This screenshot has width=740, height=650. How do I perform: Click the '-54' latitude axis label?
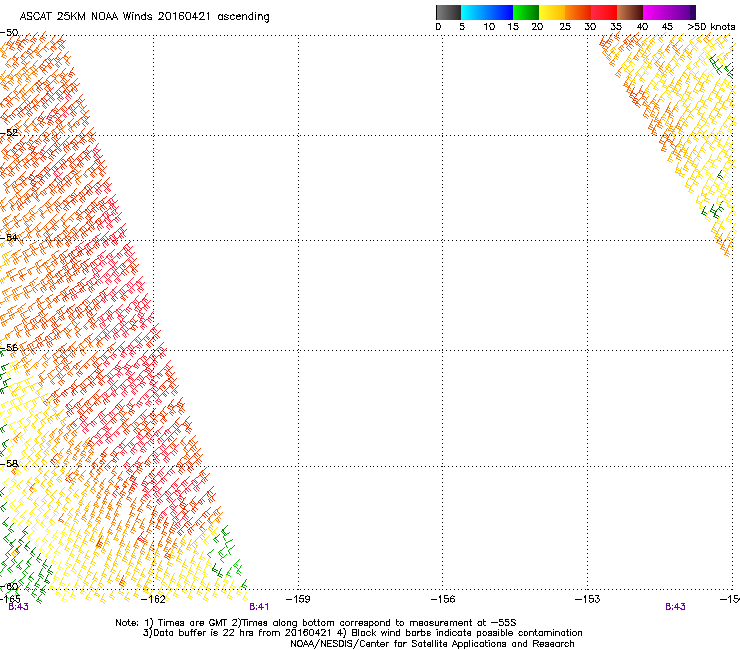9,237
